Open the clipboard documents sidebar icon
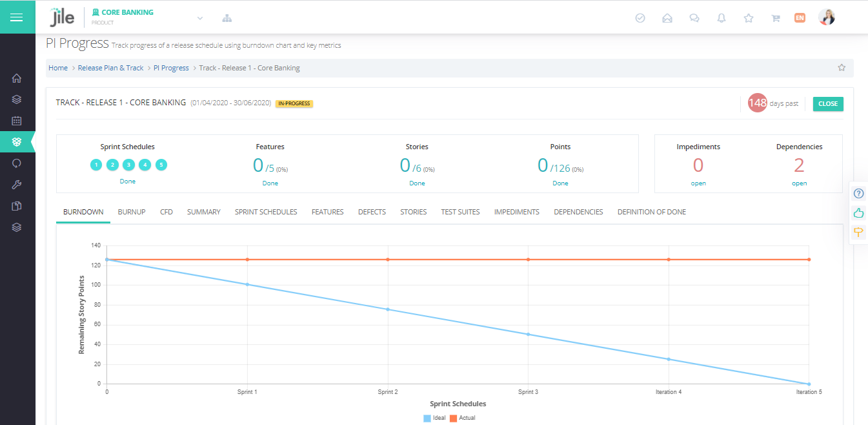The height and width of the screenshot is (425, 868). pos(17,206)
